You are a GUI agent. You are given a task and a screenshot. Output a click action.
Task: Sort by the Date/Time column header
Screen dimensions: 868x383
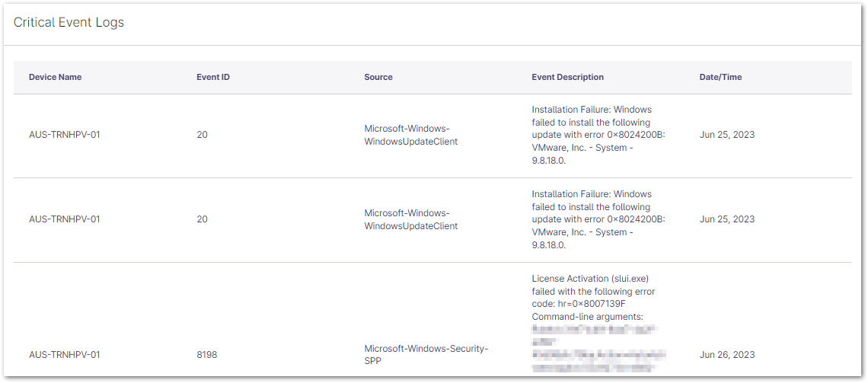pyautogui.click(x=720, y=77)
